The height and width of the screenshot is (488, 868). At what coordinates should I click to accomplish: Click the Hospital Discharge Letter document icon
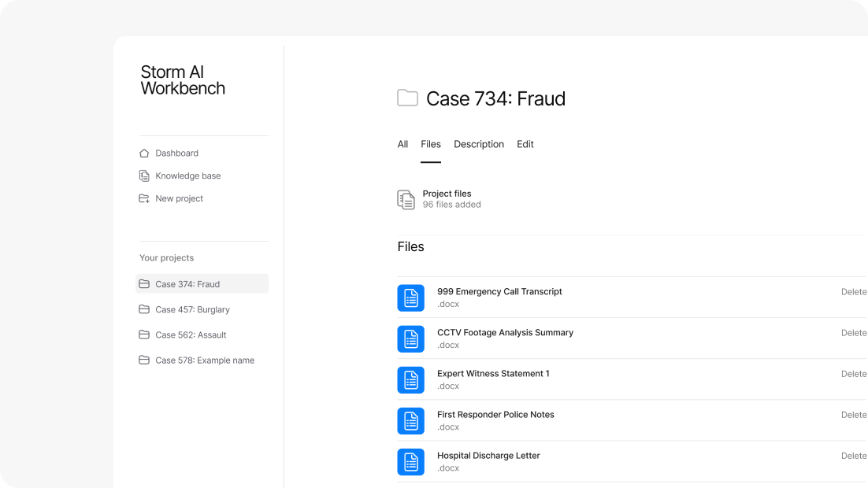tap(410, 461)
